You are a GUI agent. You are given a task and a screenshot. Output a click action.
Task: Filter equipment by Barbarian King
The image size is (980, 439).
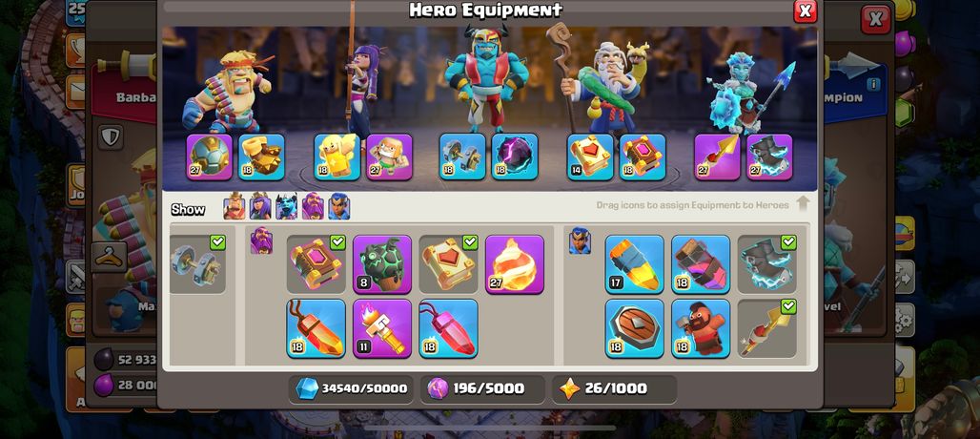pos(235,206)
